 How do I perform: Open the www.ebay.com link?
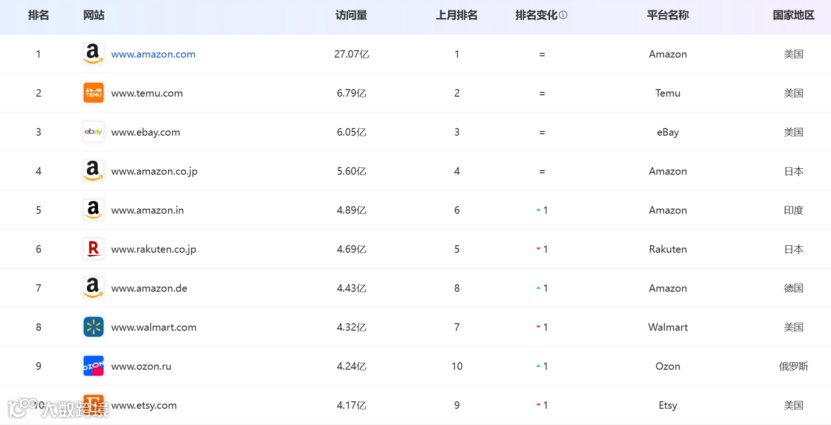[x=146, y=132]
